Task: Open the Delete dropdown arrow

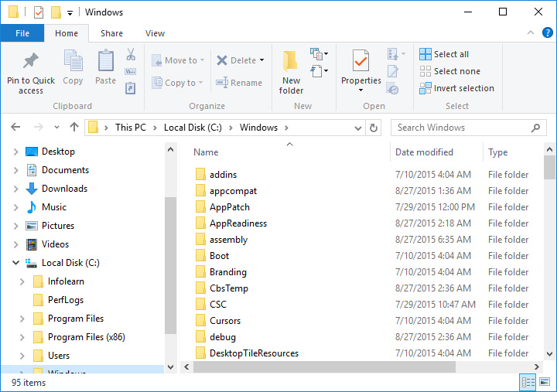Action: [261, 60]
